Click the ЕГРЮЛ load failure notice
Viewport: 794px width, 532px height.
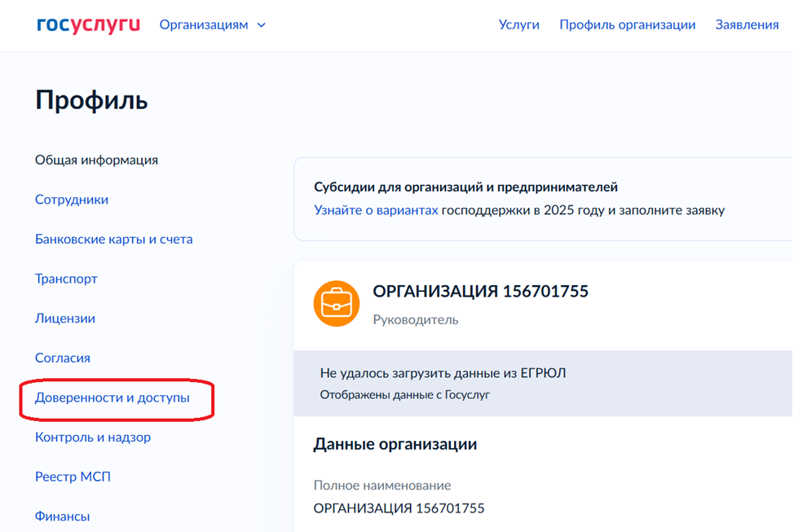[443, 373]
